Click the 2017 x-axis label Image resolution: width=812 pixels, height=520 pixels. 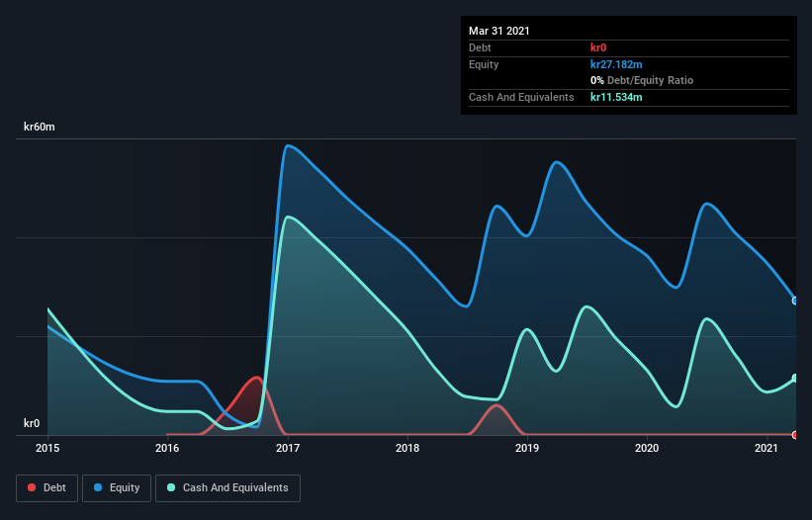tap(288, 448)
